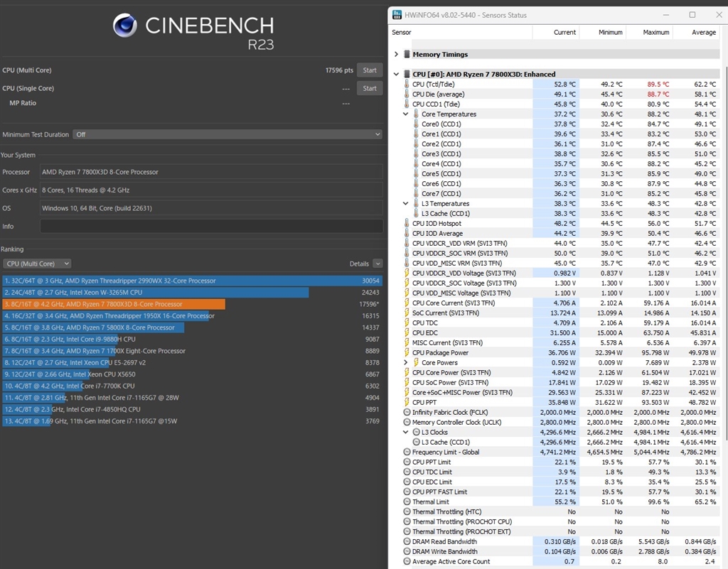Start the CPU (Multi Core) benchmark

click(x=370, y=70)
